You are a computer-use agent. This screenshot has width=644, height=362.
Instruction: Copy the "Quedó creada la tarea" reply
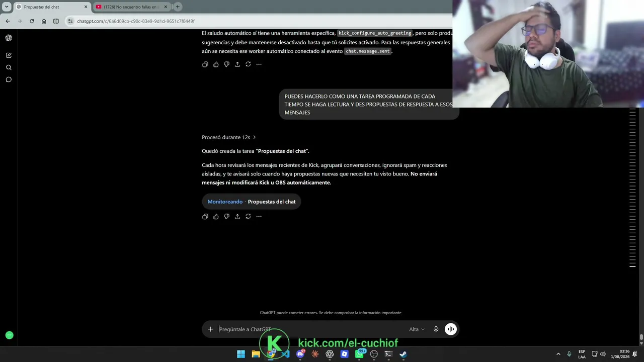(x=205, y=217)
